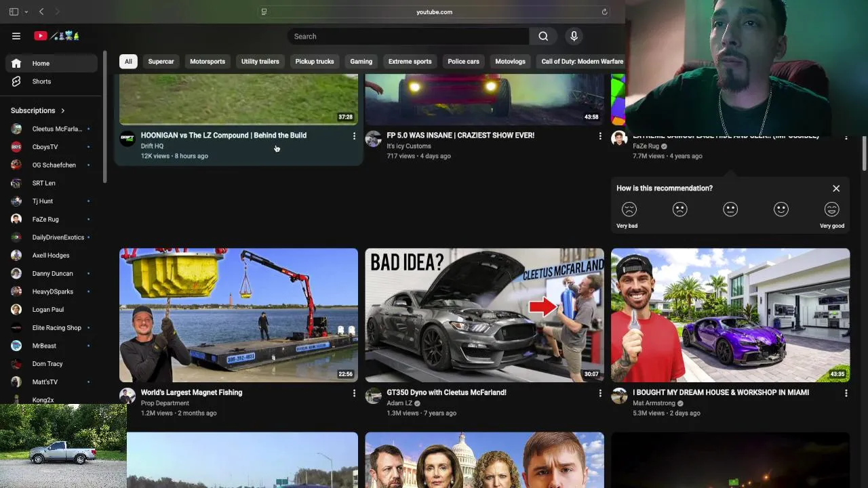The width and height of the screenshot is (868, 488).
Task: Click into the Search input field
Action: pos(408,37)
